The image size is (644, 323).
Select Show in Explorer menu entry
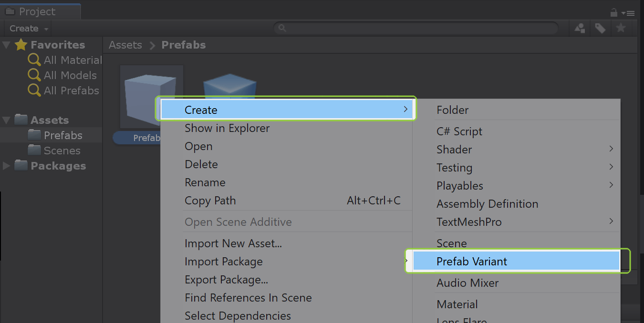[227, 128]
